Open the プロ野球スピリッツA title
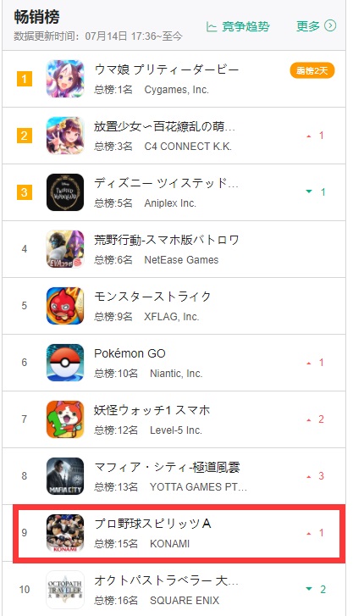This screenshot has height=616, width=364. tap(152, 524)
